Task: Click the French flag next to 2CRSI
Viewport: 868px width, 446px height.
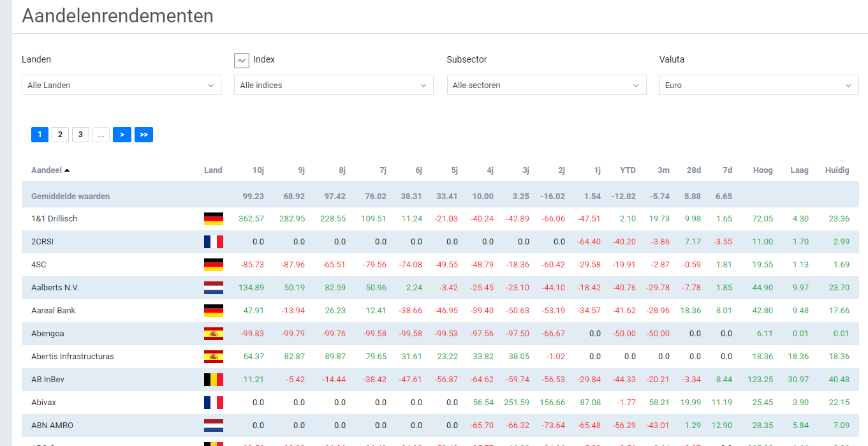Action: pyautogui.click(x=214, y=242)
